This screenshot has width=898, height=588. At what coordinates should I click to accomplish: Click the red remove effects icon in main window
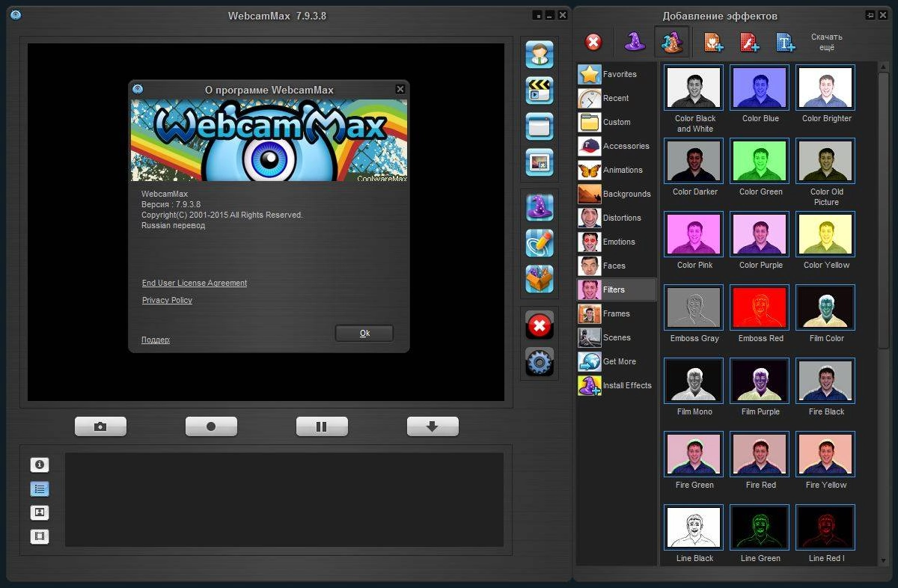(x=539, y=325)
